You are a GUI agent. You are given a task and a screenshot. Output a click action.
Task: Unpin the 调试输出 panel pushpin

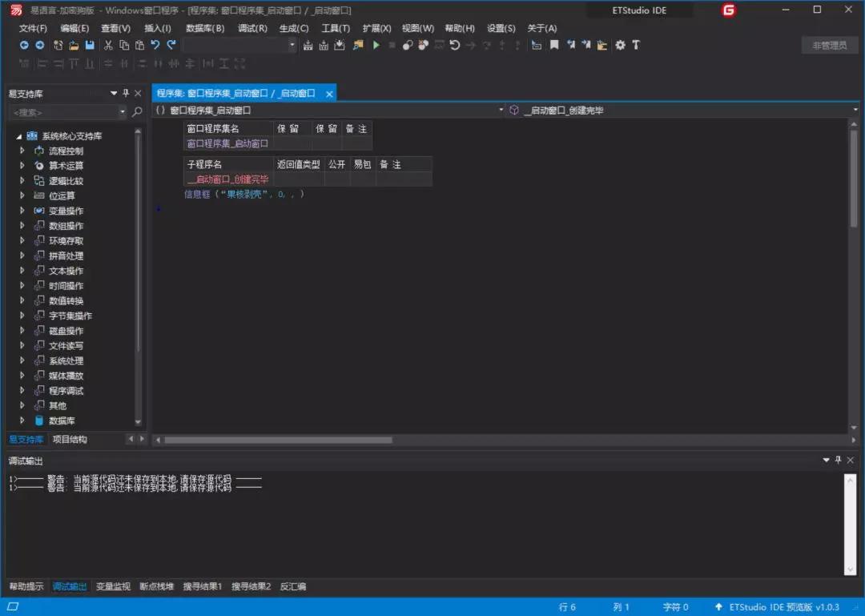point(838,460)
